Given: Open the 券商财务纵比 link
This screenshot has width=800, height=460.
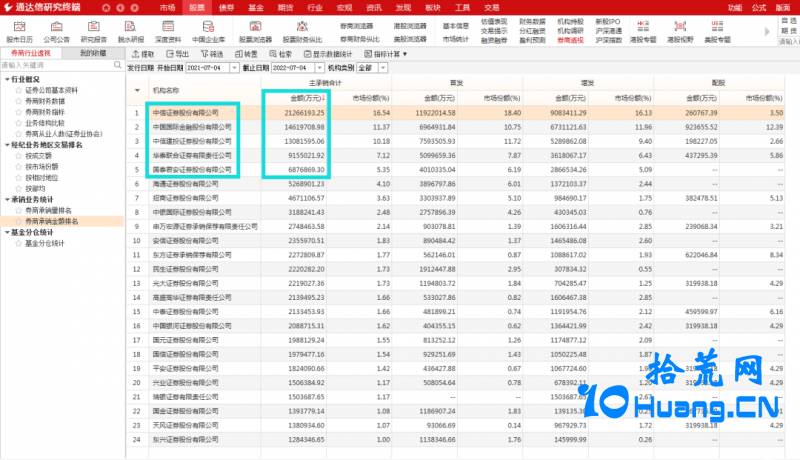Looking at the screenshot, I should pyautogui.click(x=360, y=39).
